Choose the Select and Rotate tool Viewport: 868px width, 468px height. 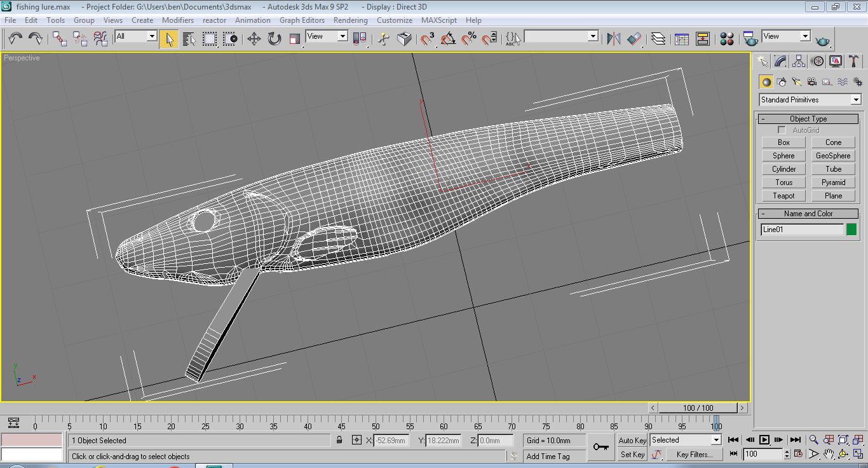pyautogui.click(x=275, y=39)
